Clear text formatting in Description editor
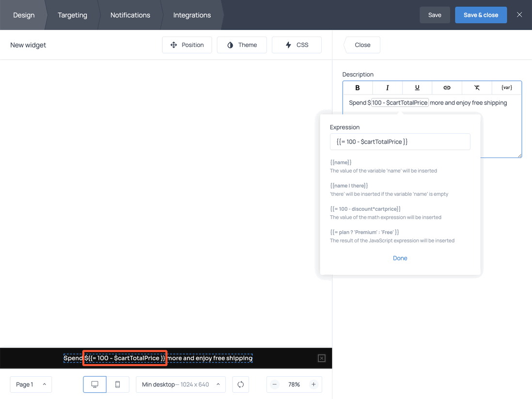This screenshot has width=532, height=399. [477, 88]
